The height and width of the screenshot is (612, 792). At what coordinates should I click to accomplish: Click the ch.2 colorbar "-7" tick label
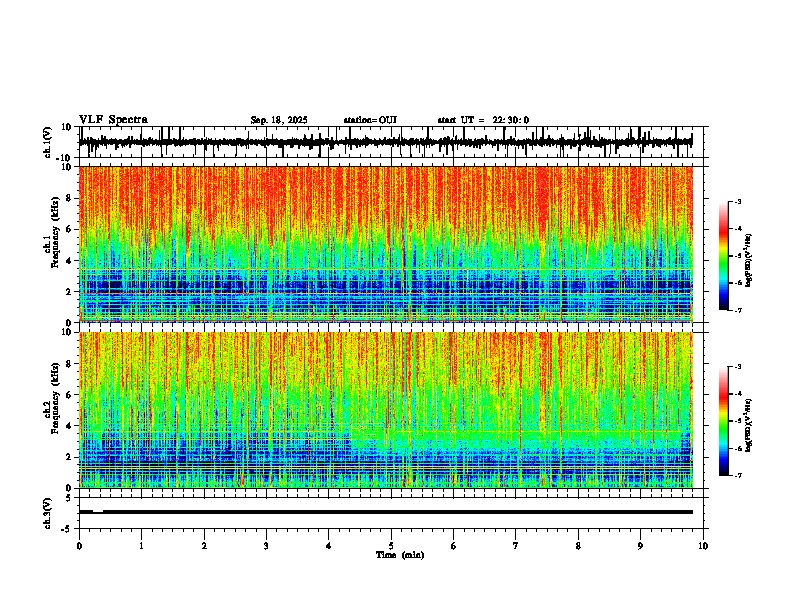[738, 475]
